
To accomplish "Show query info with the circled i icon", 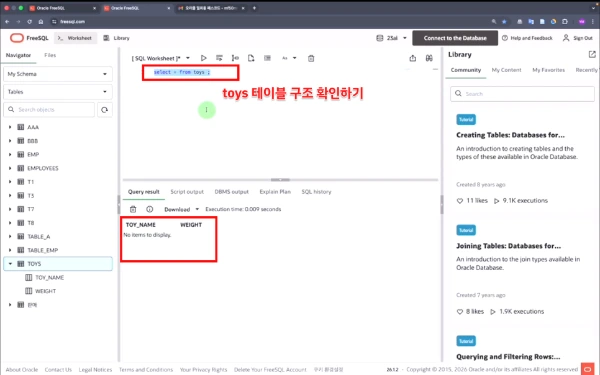I will (150, 209).
